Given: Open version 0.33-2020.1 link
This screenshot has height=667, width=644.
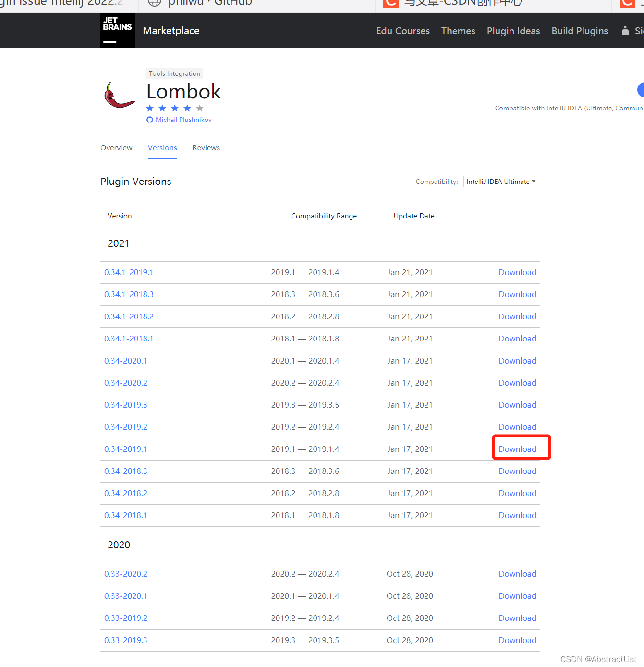Looking at the screenshot, I should tap(126, 596).
